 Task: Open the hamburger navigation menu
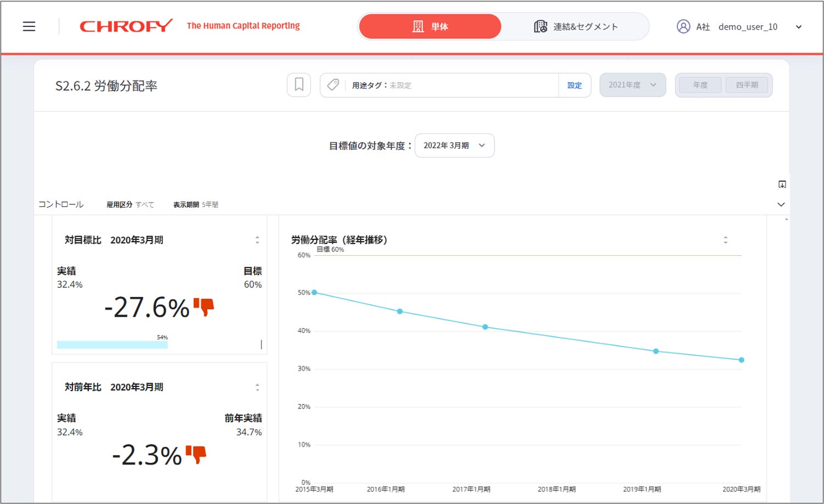coord(29,26)
